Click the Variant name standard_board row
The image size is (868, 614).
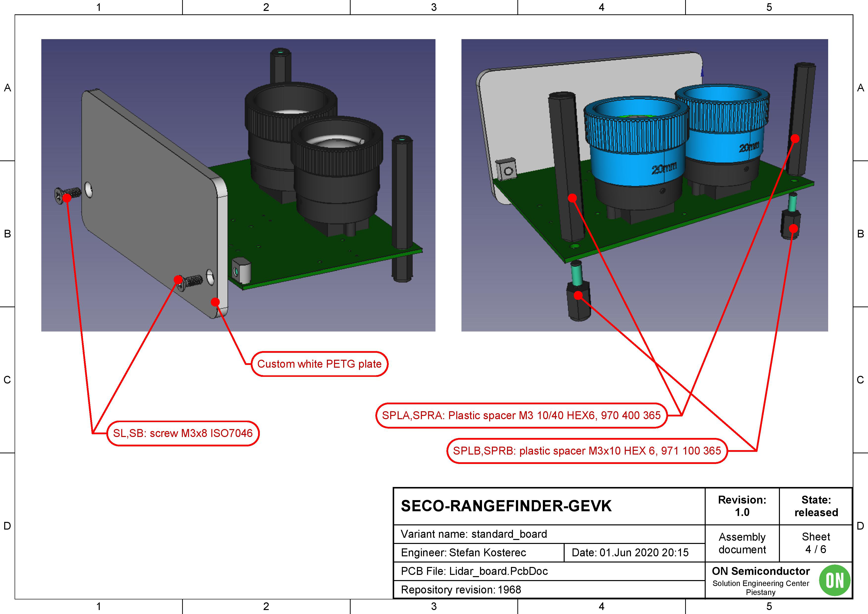pyautogui.click(x=474, y=534)
